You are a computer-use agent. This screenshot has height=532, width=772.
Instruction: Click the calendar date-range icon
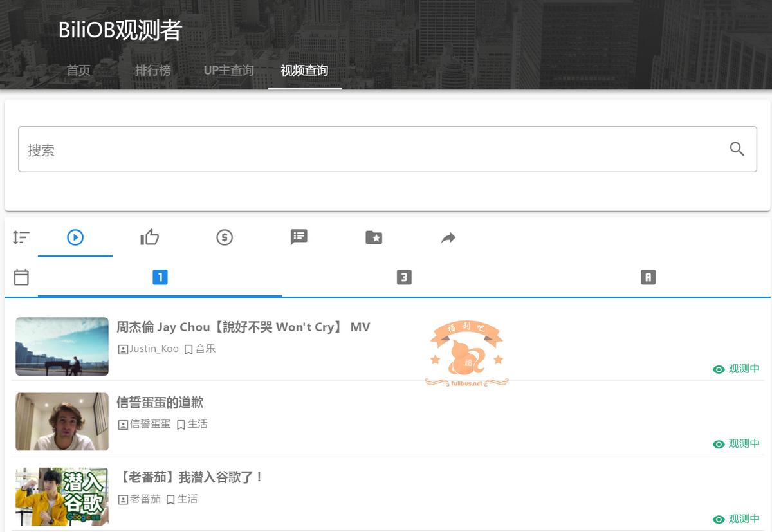point(21,277)
